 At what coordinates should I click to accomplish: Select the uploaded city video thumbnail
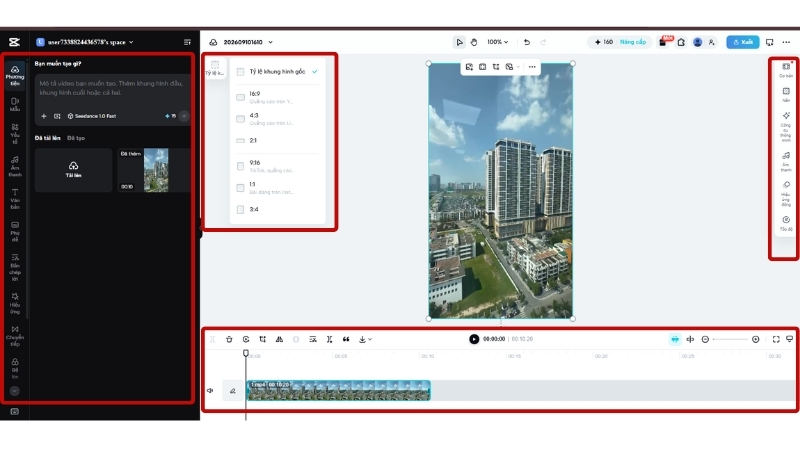tap(154, 170)
